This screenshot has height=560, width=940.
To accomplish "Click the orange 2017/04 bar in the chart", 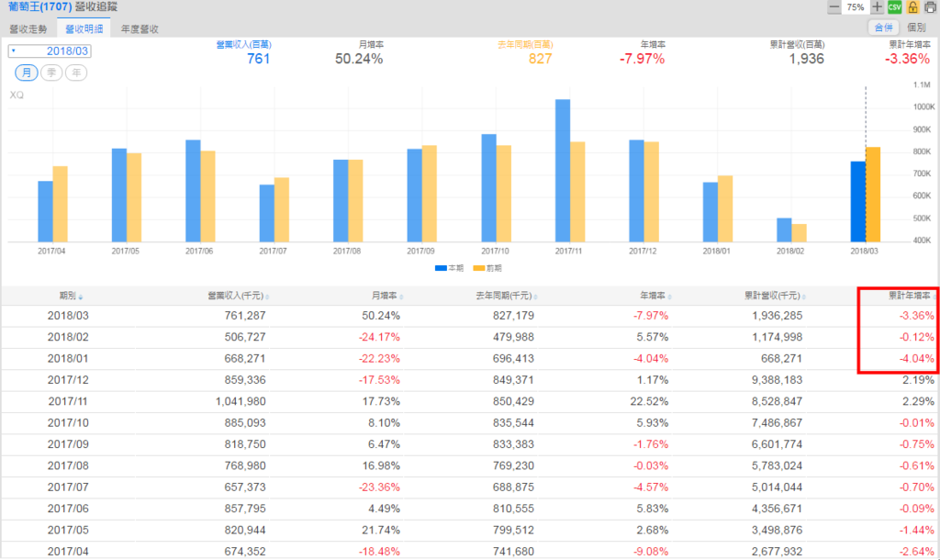I will [x=60, y=204].
